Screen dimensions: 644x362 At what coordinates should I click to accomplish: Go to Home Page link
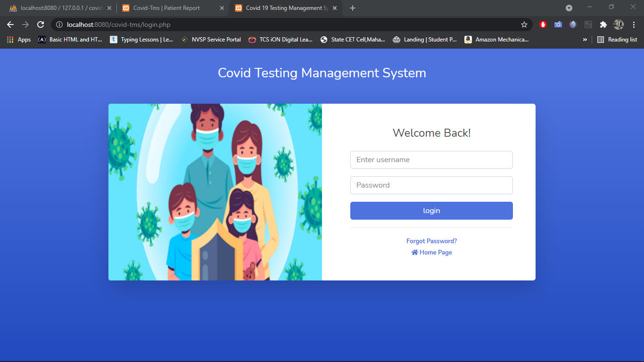[x=431, y=252]
